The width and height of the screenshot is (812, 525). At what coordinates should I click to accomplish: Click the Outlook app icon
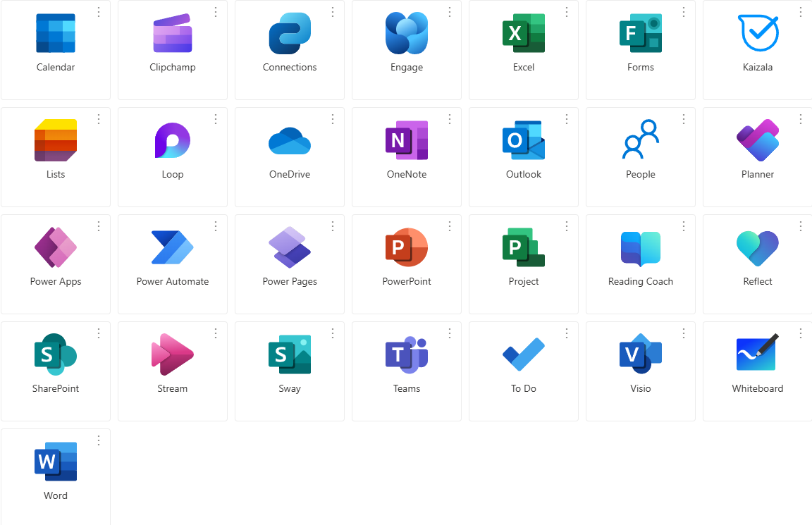click(x=524, y=140)
